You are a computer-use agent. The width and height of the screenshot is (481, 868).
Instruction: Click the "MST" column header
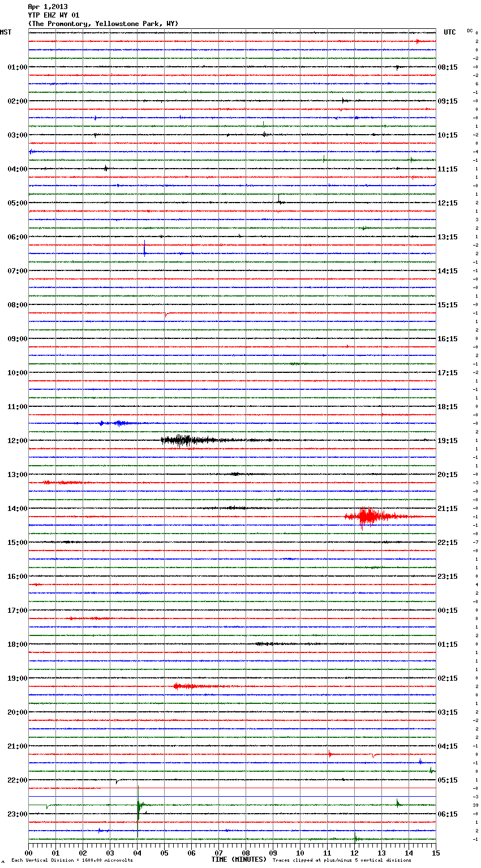click(x=6, y=32)
